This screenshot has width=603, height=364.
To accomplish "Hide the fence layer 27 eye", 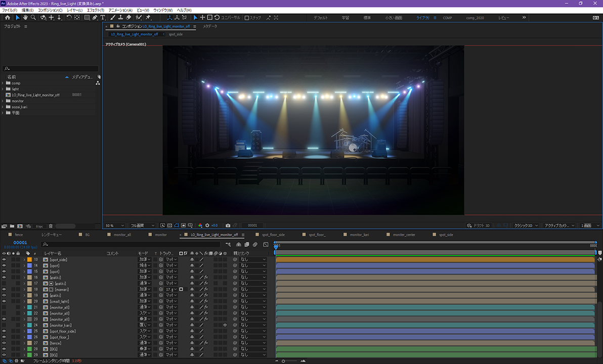I will (x=4, y=343).
